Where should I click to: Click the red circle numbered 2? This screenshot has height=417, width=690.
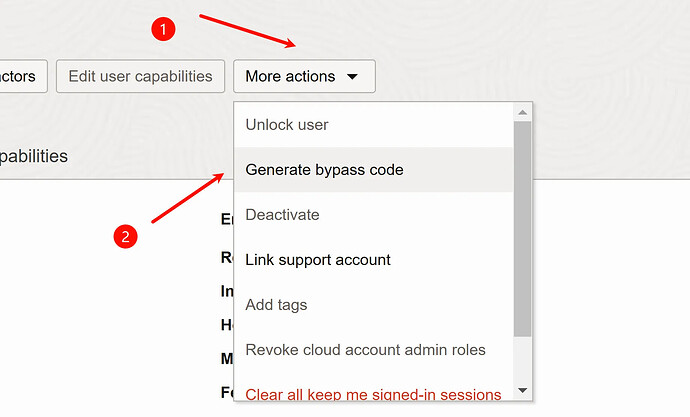125,237
